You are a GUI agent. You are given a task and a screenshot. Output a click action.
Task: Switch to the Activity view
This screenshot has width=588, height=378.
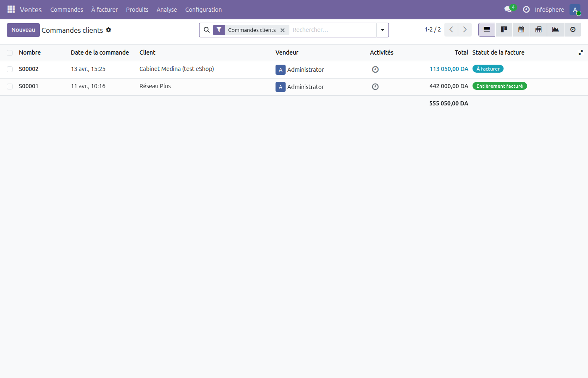click(x=572, y=29)
